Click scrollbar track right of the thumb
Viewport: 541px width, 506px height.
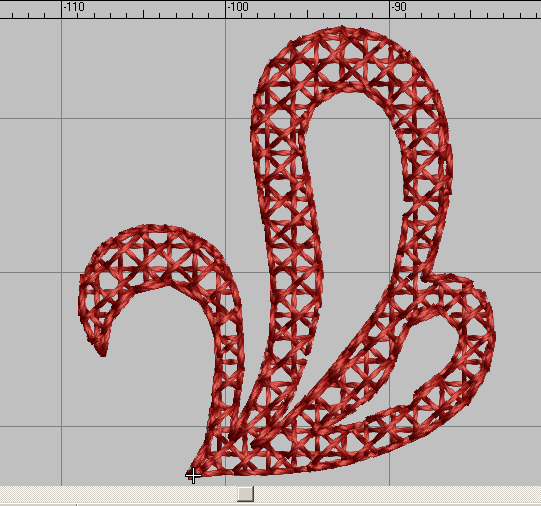tap(397, 494)
